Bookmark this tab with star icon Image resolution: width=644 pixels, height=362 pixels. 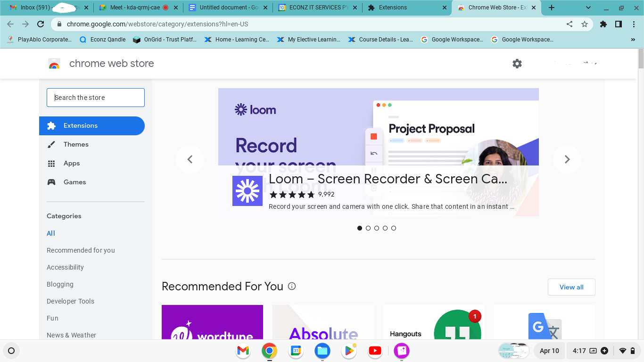point(585,24)
